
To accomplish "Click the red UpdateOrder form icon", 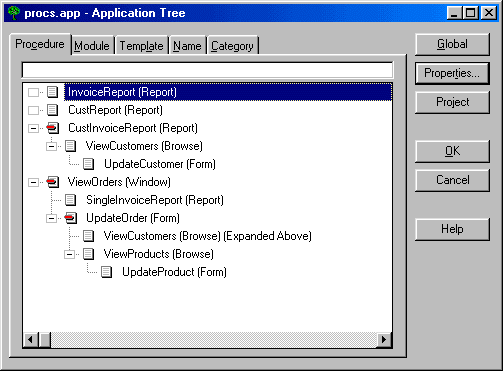I will coord(70,218).
